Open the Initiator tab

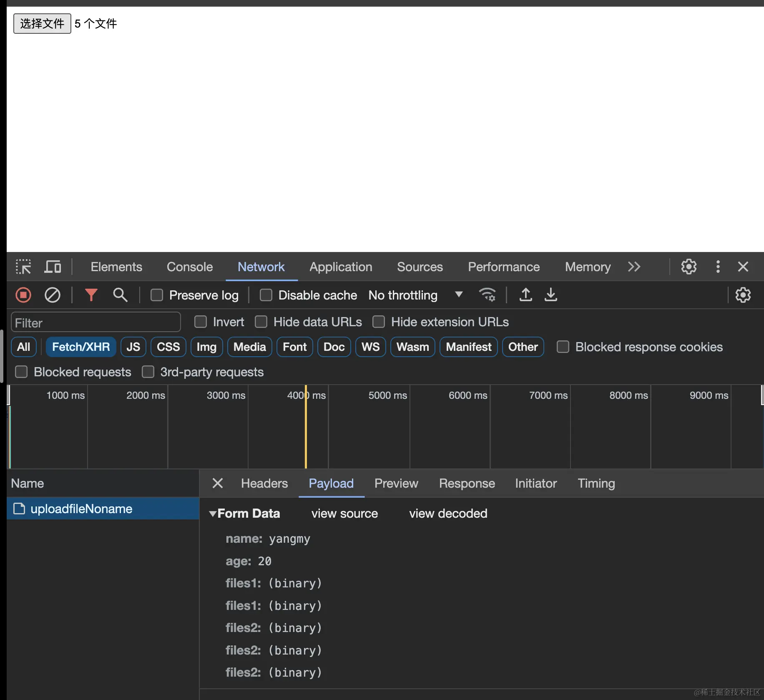coord(536,483)
